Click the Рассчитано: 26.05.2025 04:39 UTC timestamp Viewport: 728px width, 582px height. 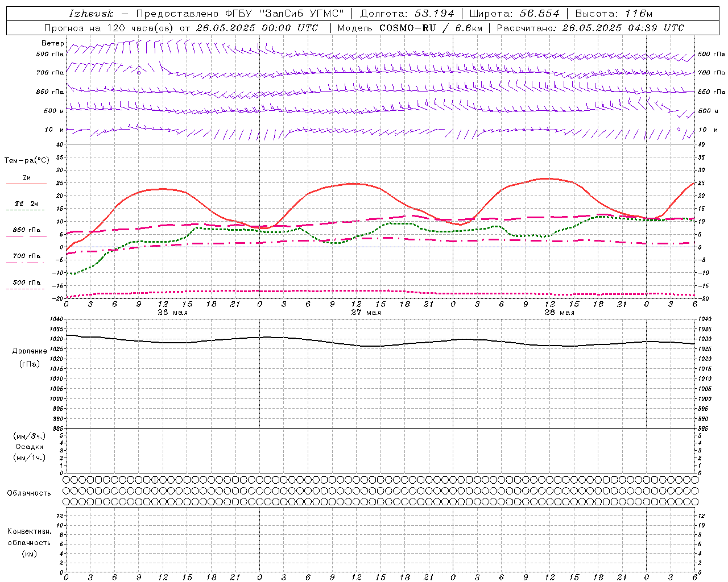pos(590,28)
